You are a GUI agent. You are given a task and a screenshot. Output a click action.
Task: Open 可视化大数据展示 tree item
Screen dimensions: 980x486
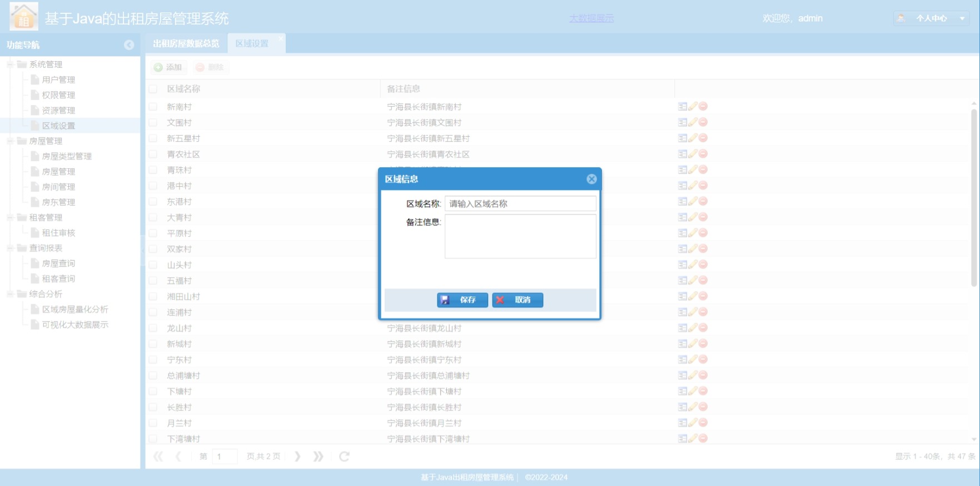pyautogui.click(x=75, y=324)
